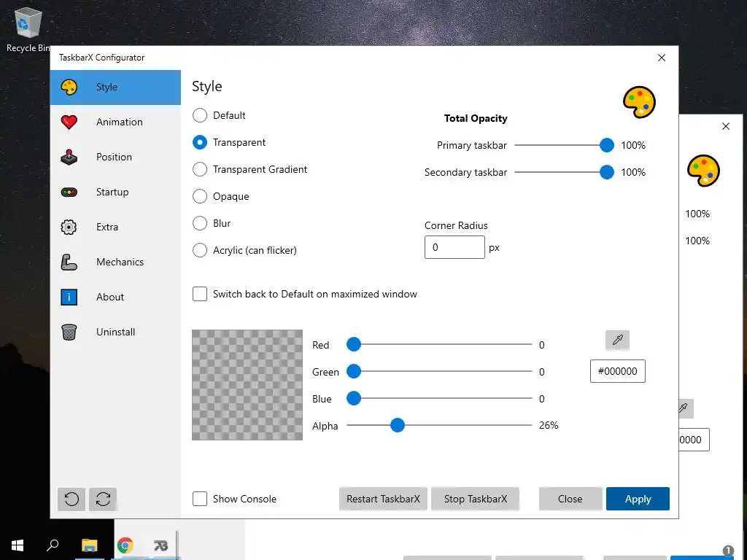Click palette icon in the background window
The width and height of the screenshot is (747, 560).
click(703, 171)
